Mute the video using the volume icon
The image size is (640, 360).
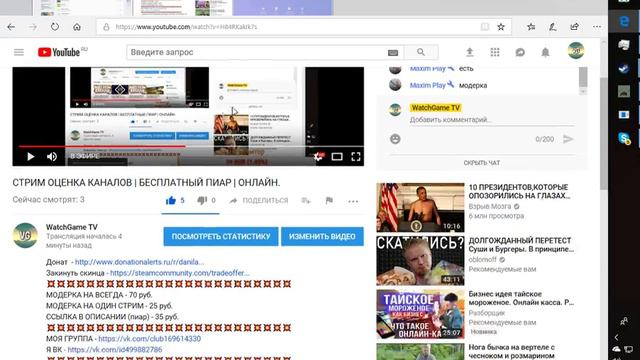pyautogui.click(x=52, y=157)
